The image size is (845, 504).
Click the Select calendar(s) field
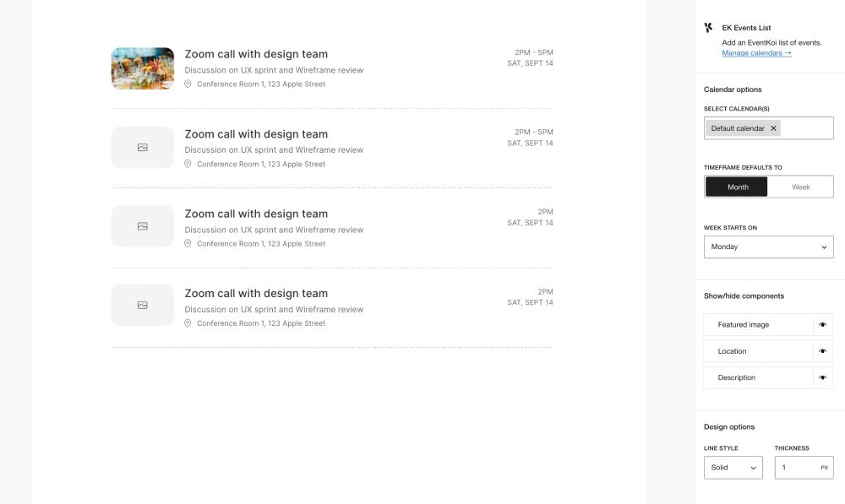(x=803, y=127)
